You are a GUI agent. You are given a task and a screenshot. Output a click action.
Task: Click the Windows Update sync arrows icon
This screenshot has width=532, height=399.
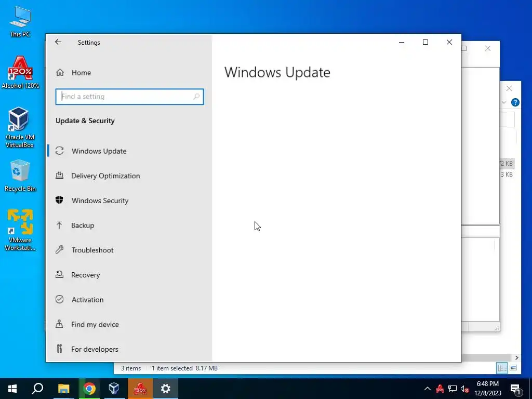(59, 151)
